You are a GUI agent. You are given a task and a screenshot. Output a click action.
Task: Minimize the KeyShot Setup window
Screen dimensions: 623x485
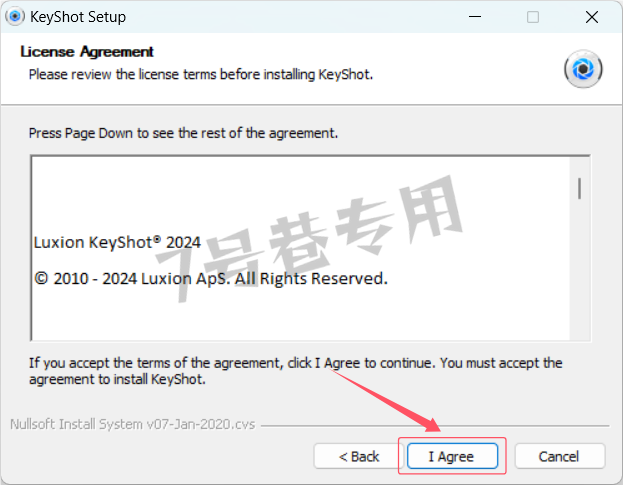tap(475, 17)
